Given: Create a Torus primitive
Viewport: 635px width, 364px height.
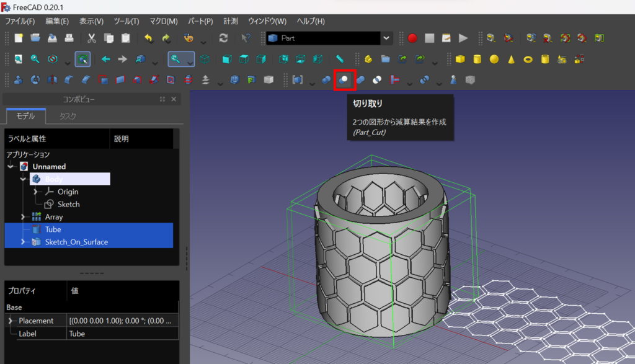Looking at the screenshot, I should [x=528, y=59].
